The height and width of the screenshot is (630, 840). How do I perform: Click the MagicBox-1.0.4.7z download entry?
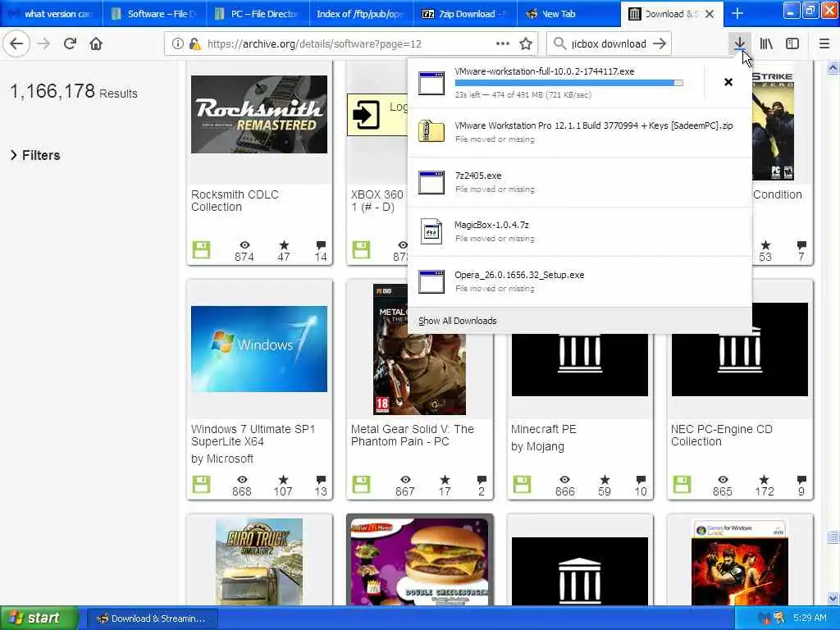pos(580,231)
